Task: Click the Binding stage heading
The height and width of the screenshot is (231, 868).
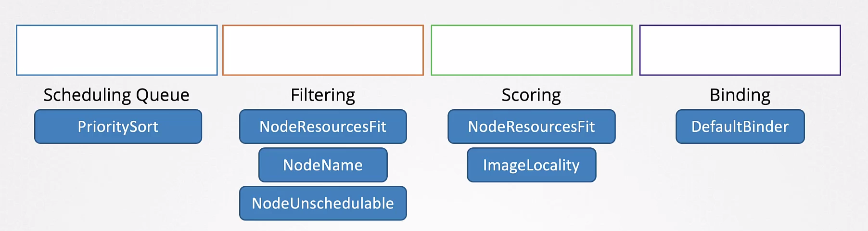Action: pyautogui.click(x=740, y=95)
